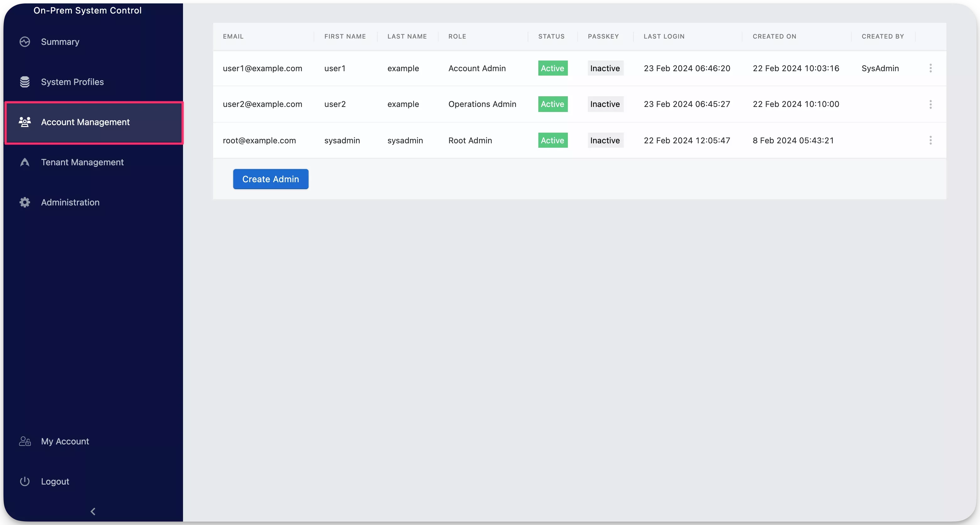980x525 pixels.
Task: Select the Summary heartbeat icon
Action: 25,41
